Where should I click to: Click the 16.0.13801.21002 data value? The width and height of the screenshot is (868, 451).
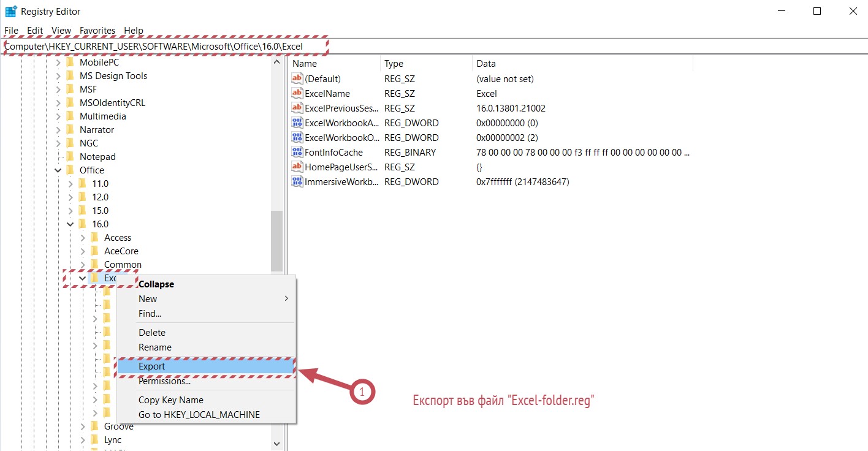[511, 108]
